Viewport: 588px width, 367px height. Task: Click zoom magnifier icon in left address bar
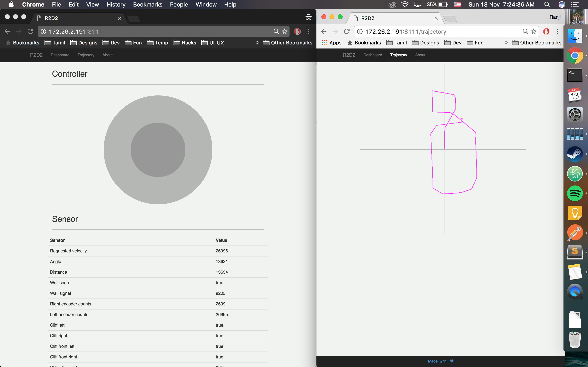[276, 31]
